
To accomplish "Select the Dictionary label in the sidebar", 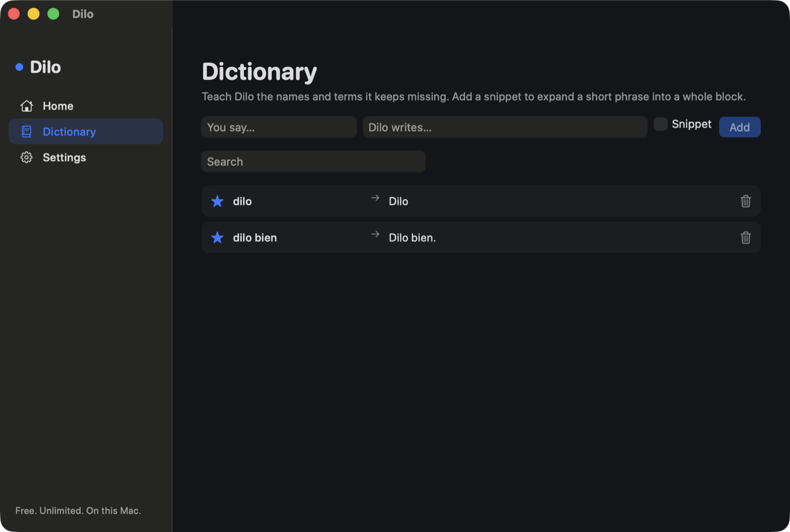I will tap(69, 132).
